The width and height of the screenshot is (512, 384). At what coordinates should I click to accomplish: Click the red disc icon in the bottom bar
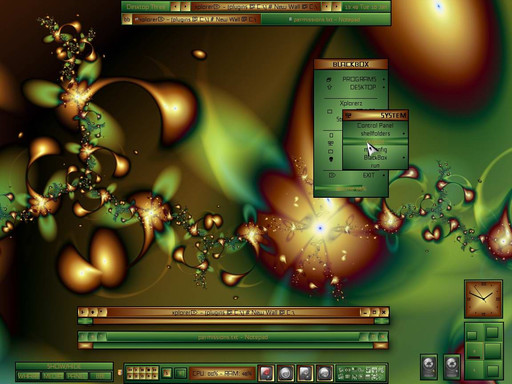tap(266, 373)
